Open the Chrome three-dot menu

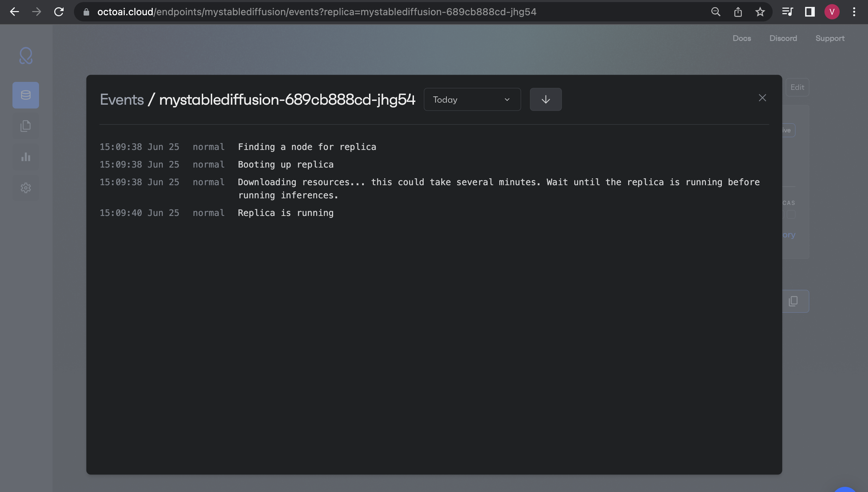854,12
